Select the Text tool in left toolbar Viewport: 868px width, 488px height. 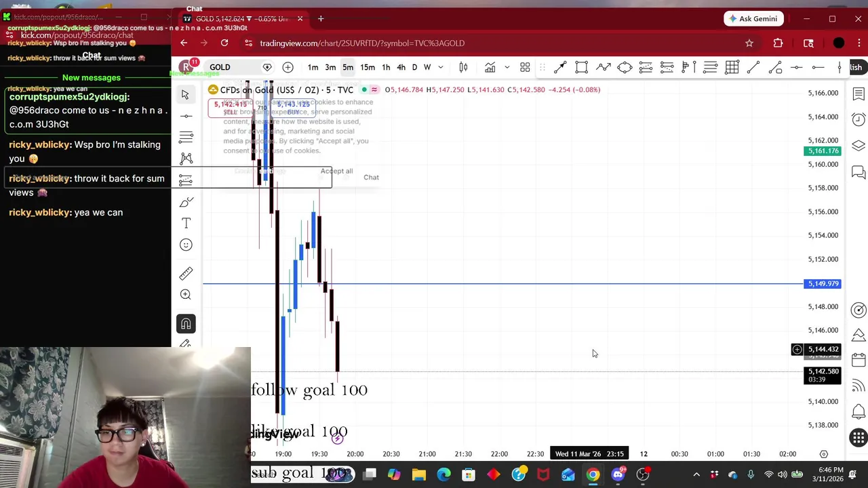[186, 223]
